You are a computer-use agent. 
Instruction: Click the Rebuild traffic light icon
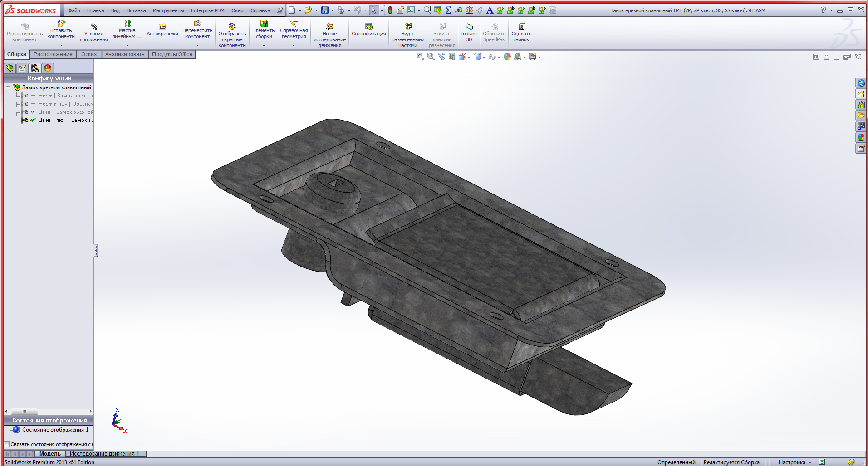point(390,10)
